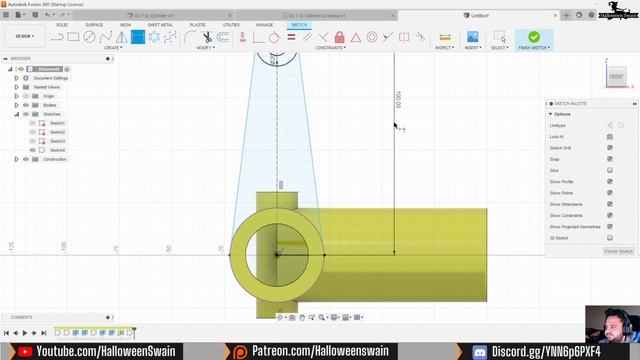The width and height of the screenshot is (640, 360).
Task: Expand the Construction folder
Action: coord(16,159)
